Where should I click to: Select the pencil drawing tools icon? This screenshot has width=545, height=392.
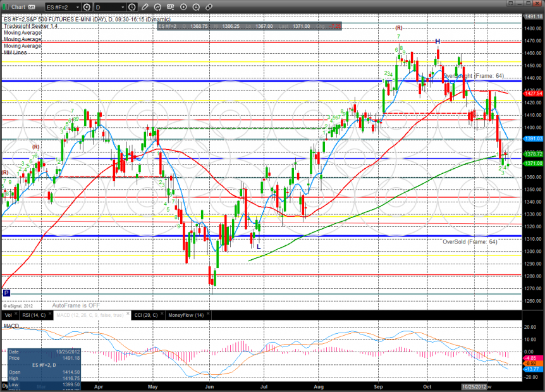[x=145, y=7]
